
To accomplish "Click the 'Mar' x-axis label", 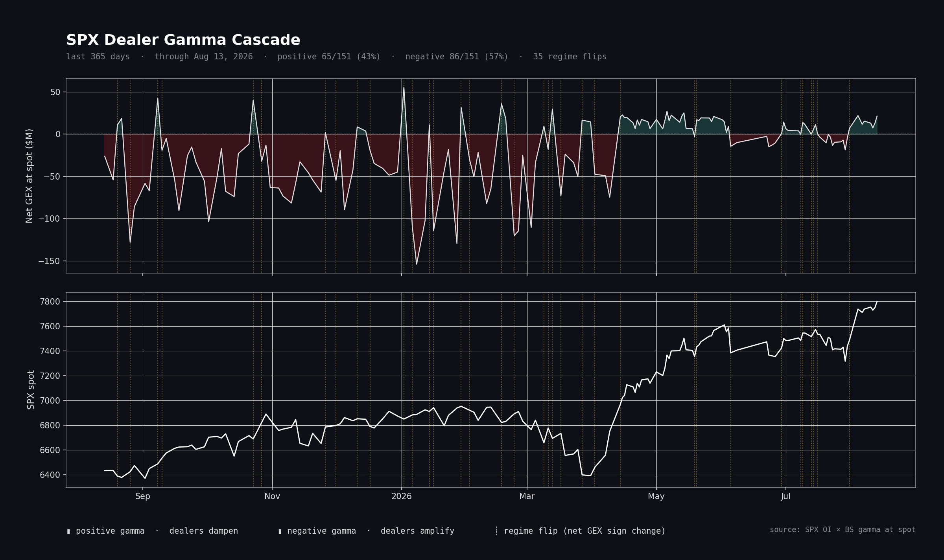I will click(x=527, y=496).
